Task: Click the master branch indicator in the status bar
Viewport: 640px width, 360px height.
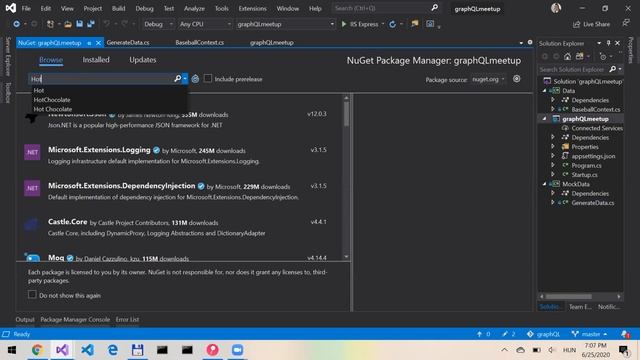Action: [x=589, y=334]
